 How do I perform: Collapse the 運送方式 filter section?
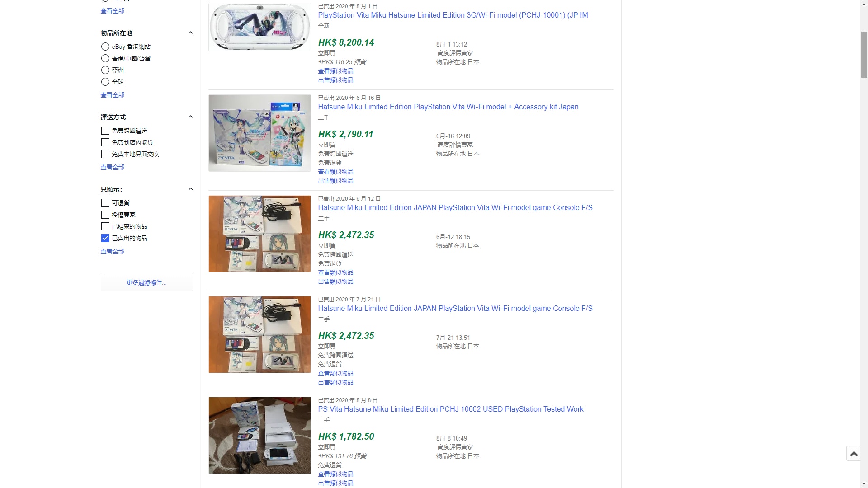click(190, 117)
